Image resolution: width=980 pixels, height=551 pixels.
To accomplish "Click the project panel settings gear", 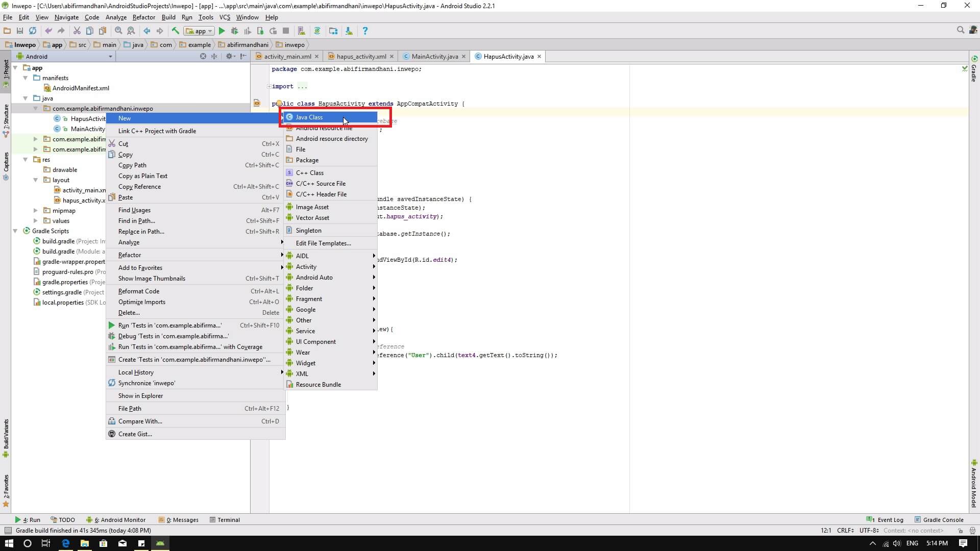I will pyautogui.click(x=229, y=56).
